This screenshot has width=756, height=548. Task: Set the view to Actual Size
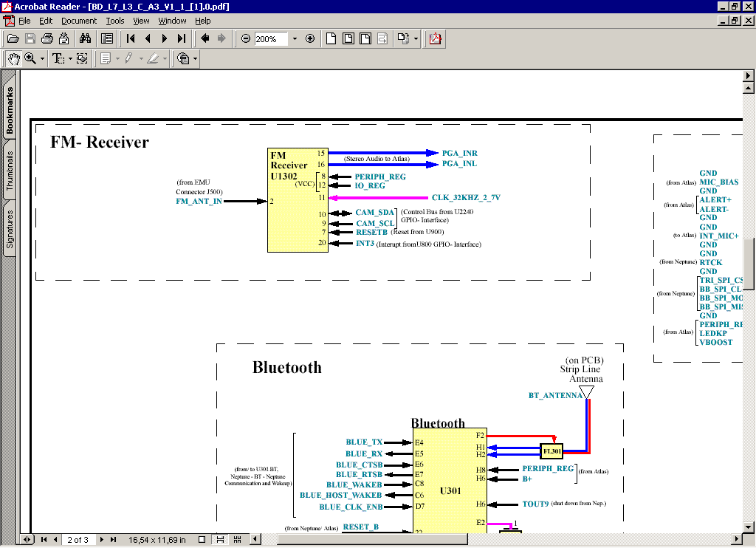pyautogui.click(x=331, y=38)
